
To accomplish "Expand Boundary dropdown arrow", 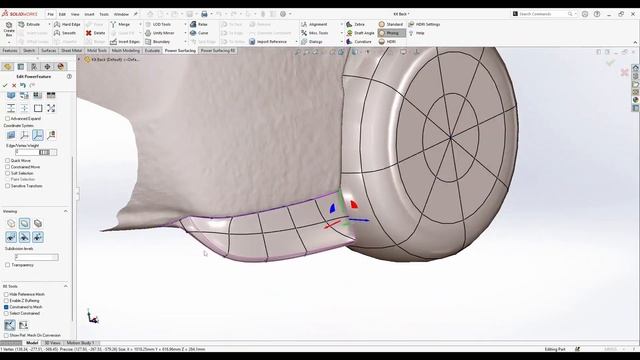I will (x=185, y=42).
